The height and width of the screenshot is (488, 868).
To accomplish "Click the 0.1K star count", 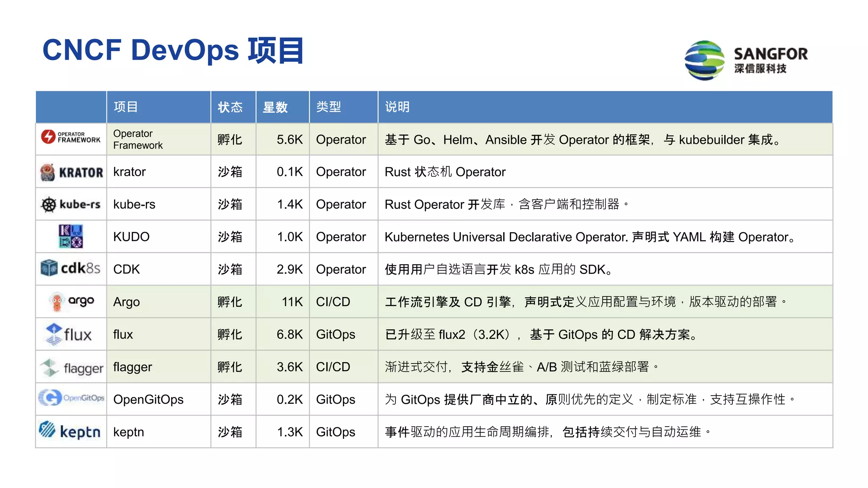I will (x=289, y=172).
